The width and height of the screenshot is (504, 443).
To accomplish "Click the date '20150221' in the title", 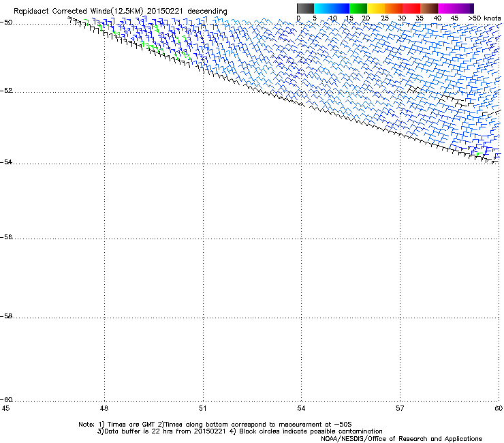I will [165, 12].
